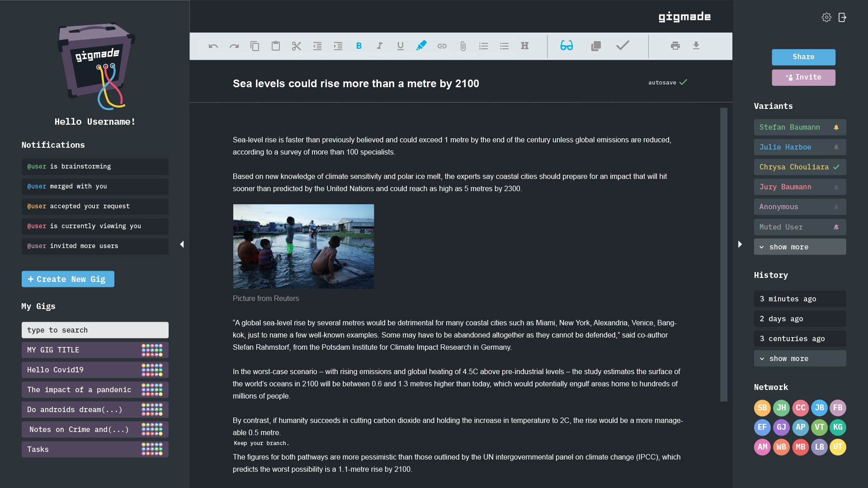
Task: Click the color dots on Hello Covid19 gig
Action: tap(152, 370)
